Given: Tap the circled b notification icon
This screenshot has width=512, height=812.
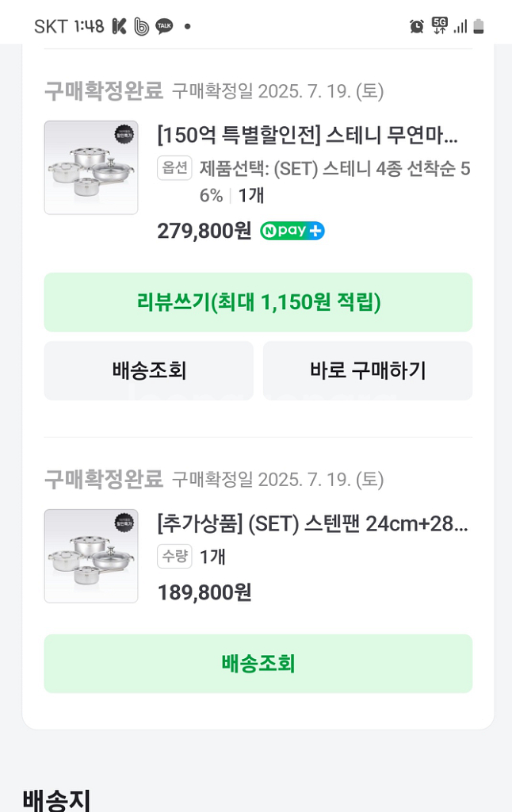Looking at the screenshot, I should coord(142,26).
